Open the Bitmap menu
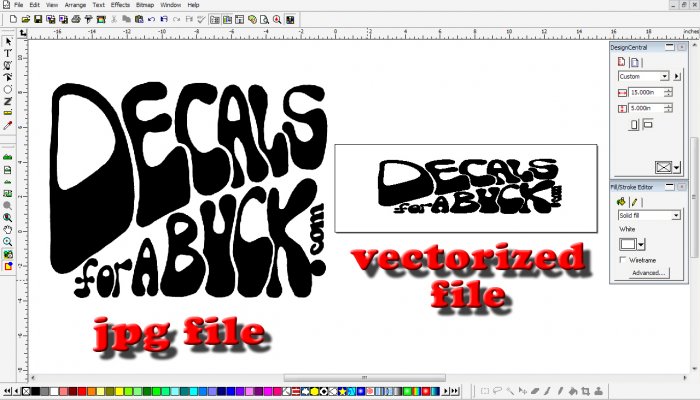The height and width of the screenshot is (400, 700). [x=145, y=5]
